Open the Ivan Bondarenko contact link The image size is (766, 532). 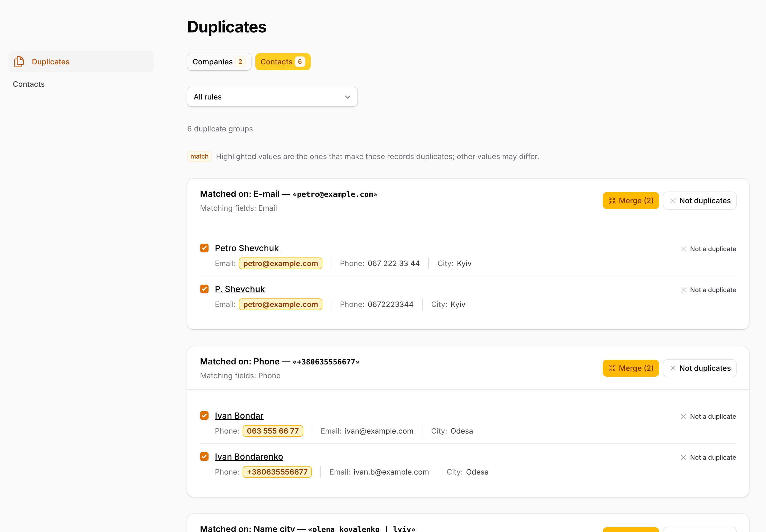pos(249,457)
